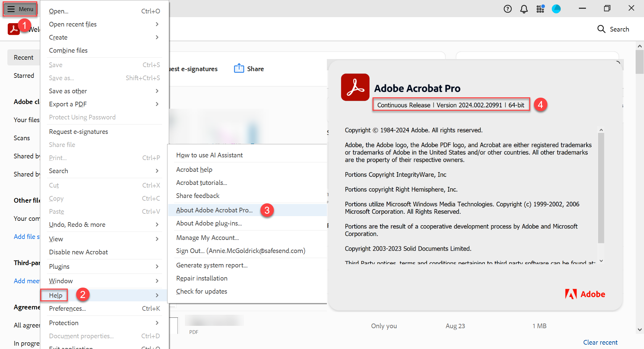Open Preferences from the menu
Screen dimensions: 644x349
tap(67, 308)
